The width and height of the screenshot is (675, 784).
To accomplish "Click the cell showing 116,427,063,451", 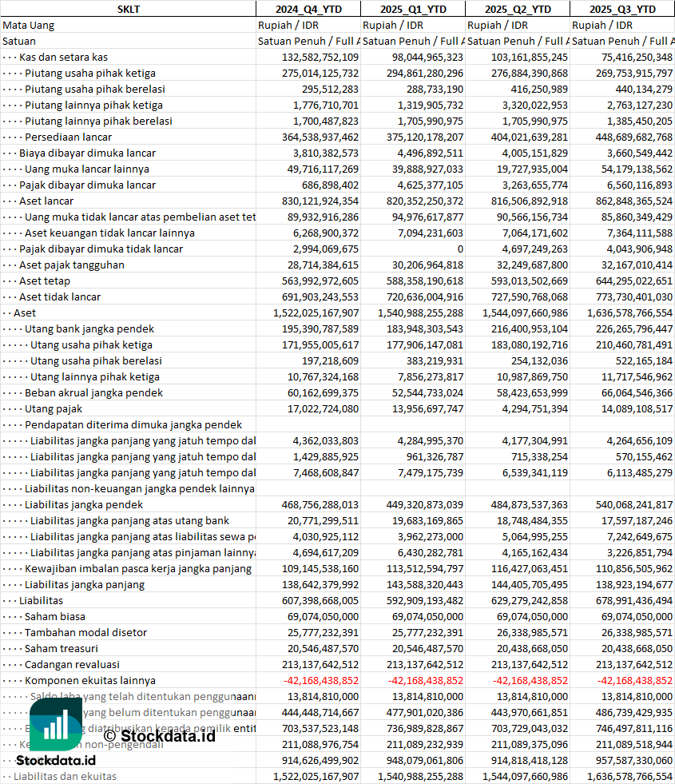I will 529,569.
